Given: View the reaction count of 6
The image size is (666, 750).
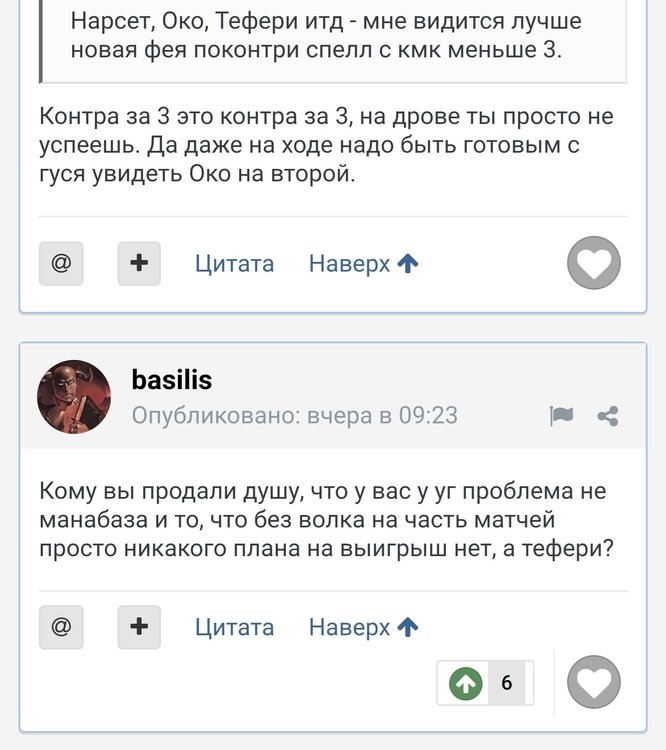Looking at the screenshot, I should click(507, 683).
